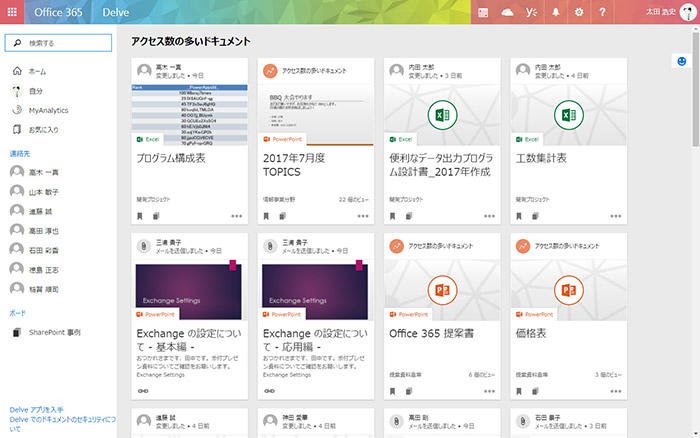The width and height of the screenshot is (700, 438).
Task: Click the Delve アプリを入手 link
Action: (x=37, y=409)
